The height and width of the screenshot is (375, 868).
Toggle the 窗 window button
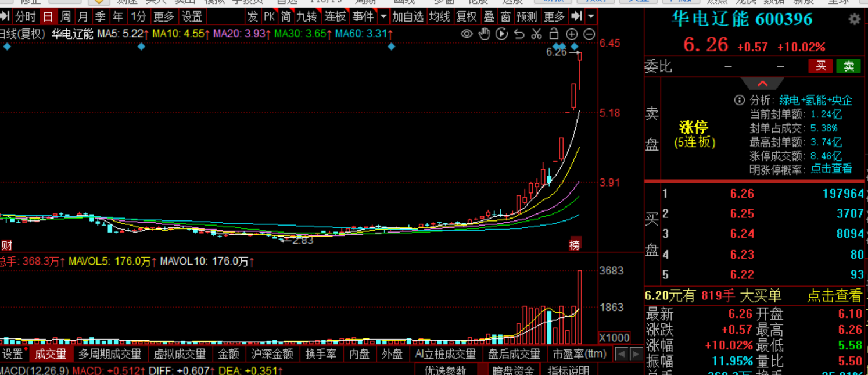coord(506,16)
